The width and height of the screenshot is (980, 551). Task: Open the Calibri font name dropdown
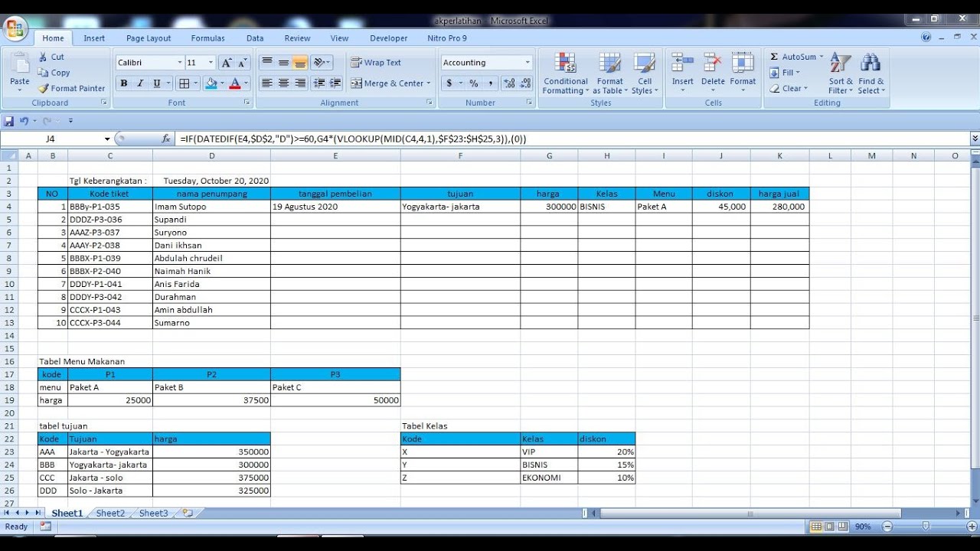pyautogui.click(x=180, y=63)
